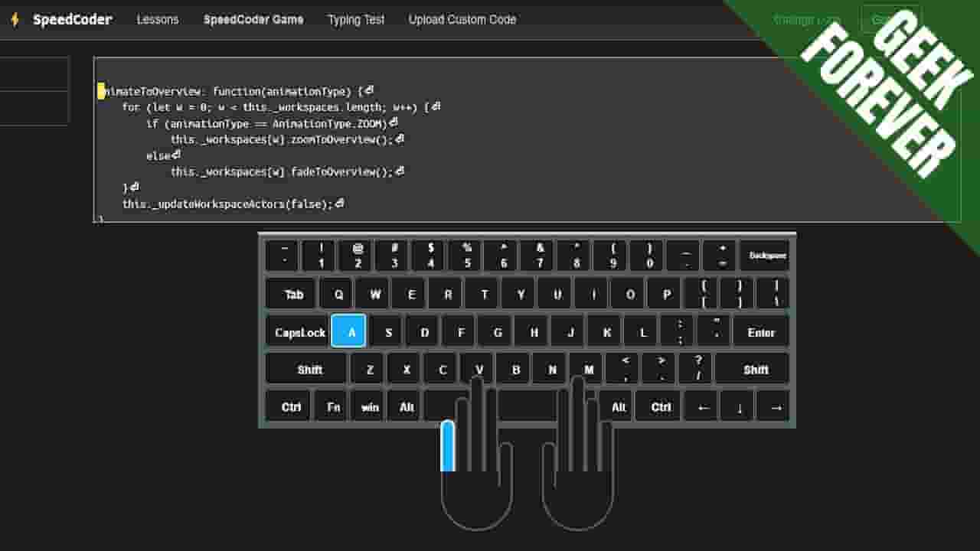This screenshot has width=980, height=551.
Task: Click the win key
Action: coord(367,406)
